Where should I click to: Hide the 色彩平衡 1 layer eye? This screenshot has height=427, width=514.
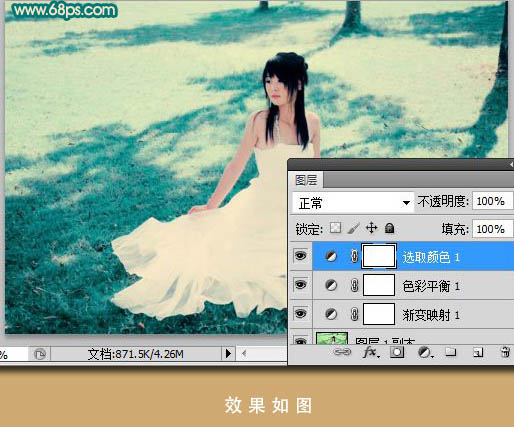[x=300, y=285]
